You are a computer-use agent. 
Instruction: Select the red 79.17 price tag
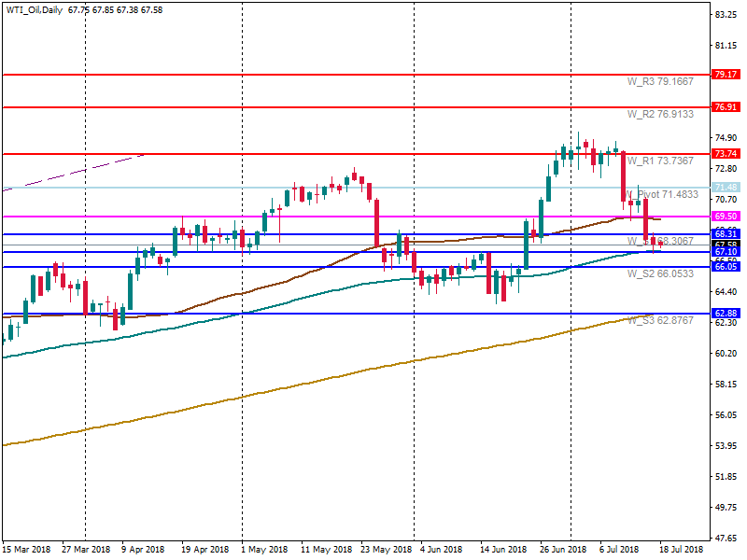pos(726,74)
